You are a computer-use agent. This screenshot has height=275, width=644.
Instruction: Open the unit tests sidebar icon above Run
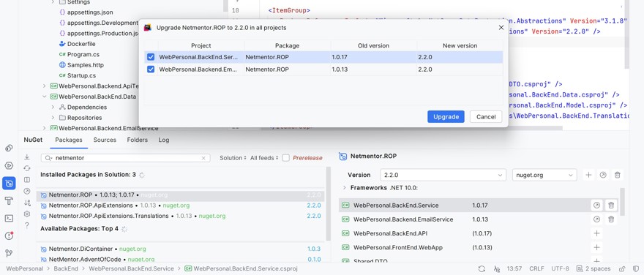(9, 148)
